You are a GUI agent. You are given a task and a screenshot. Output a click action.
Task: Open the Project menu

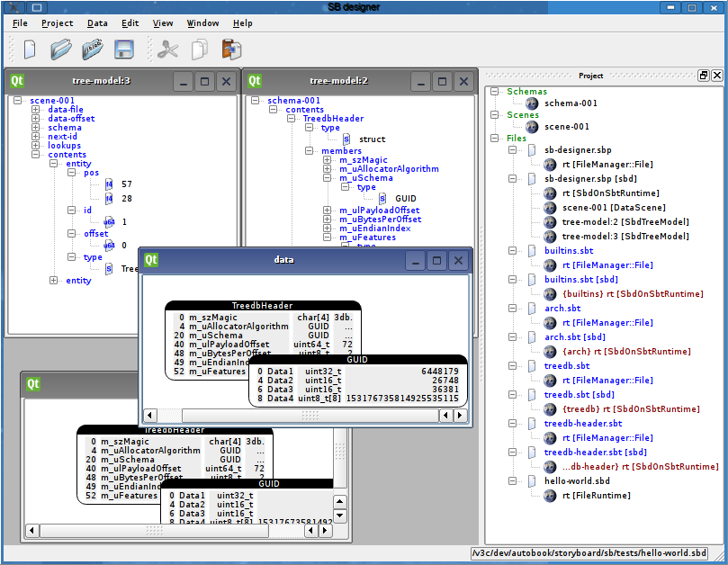(x=57, y=23)
